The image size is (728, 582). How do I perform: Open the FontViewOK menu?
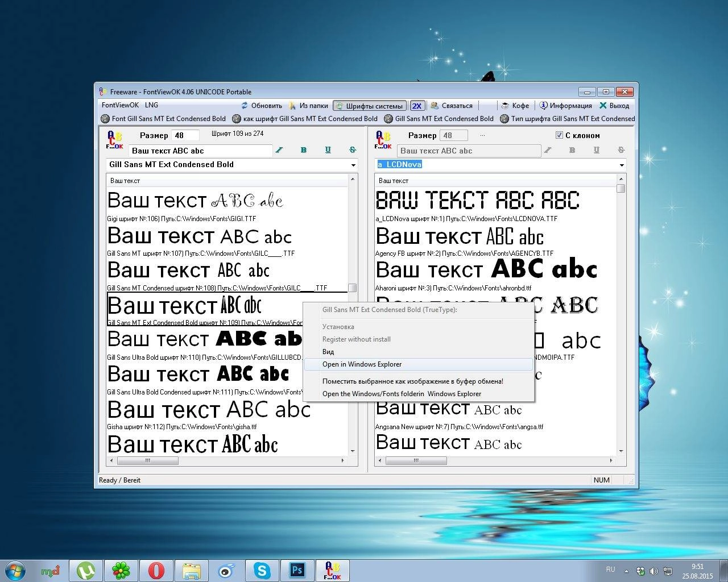pyautogui.click(x=120, y=105)
